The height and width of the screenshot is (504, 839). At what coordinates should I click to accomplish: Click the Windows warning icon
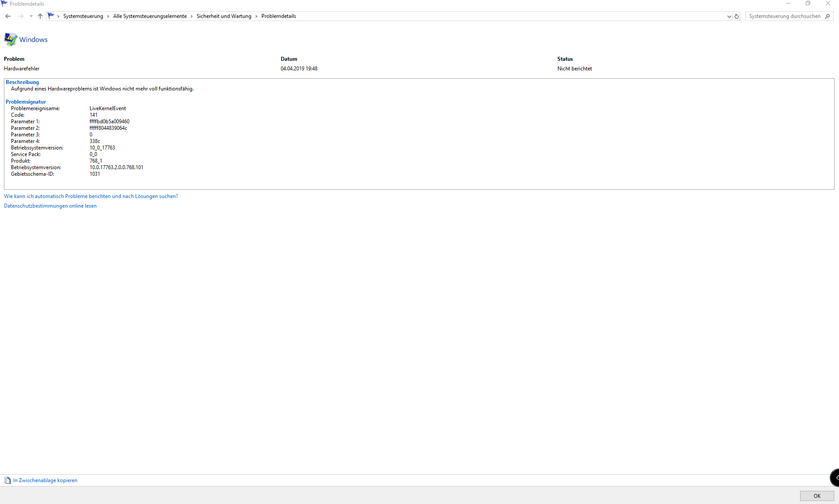pos(10,39)
